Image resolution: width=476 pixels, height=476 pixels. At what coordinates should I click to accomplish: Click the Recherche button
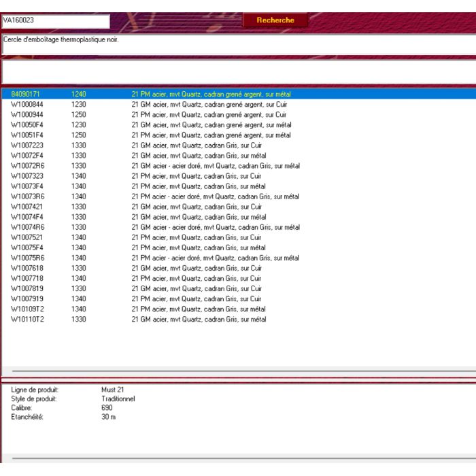coord(275,20)
